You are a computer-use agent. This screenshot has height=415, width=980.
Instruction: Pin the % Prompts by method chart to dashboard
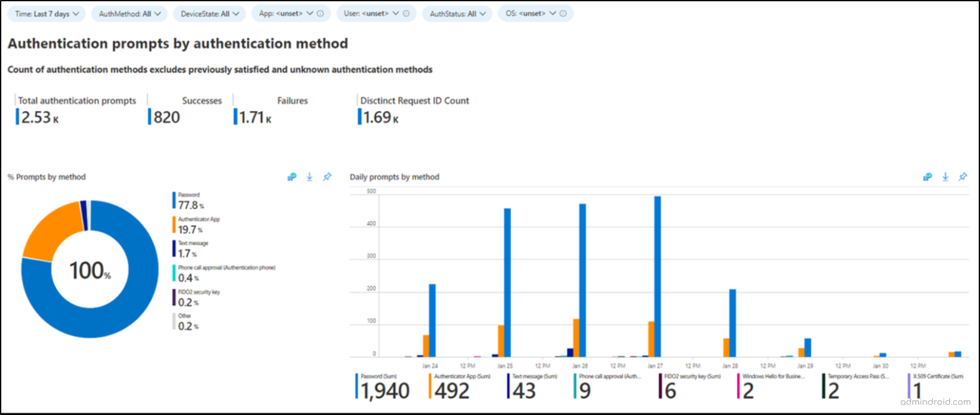(327, 177)
